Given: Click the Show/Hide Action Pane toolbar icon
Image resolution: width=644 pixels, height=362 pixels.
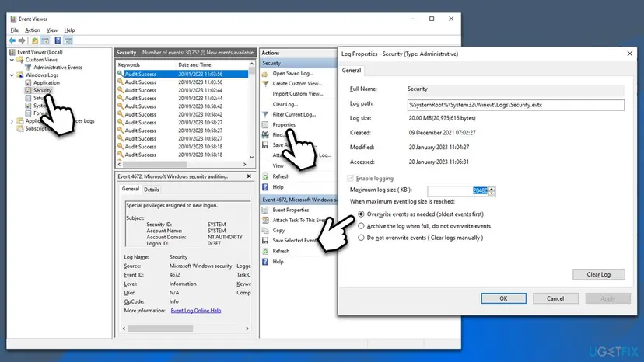Looking at the screenshot, I should 68,40.
